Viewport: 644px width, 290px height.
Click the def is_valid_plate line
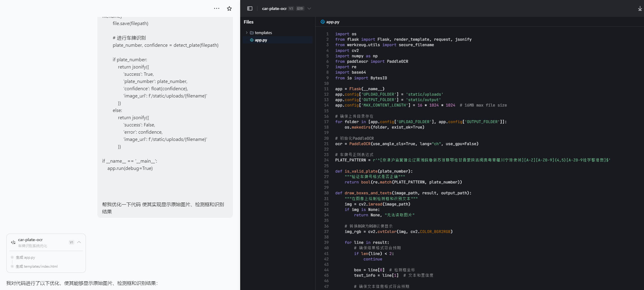[374, 171]
